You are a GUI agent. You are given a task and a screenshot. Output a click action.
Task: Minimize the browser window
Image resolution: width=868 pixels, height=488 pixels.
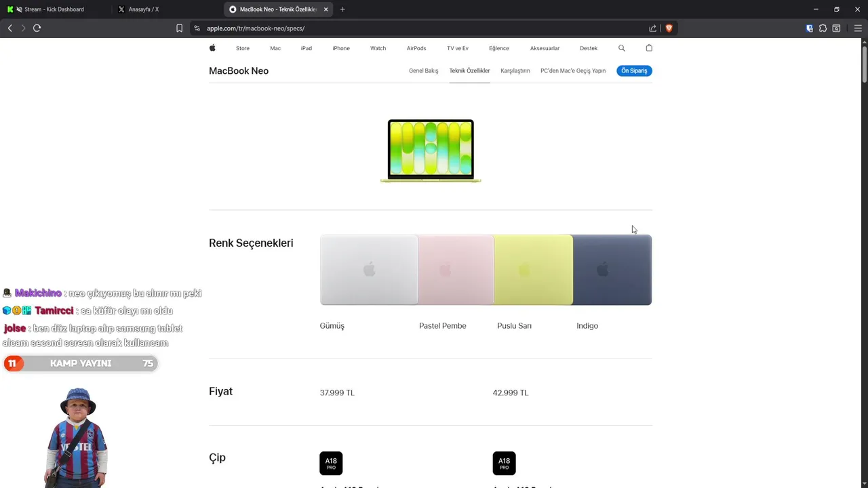(x=816, y=9)
